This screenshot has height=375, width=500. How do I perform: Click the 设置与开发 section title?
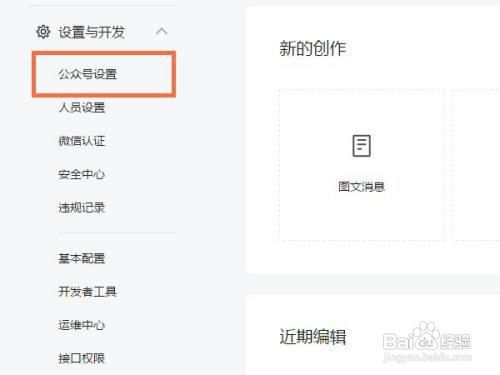[x=92, y=32]
